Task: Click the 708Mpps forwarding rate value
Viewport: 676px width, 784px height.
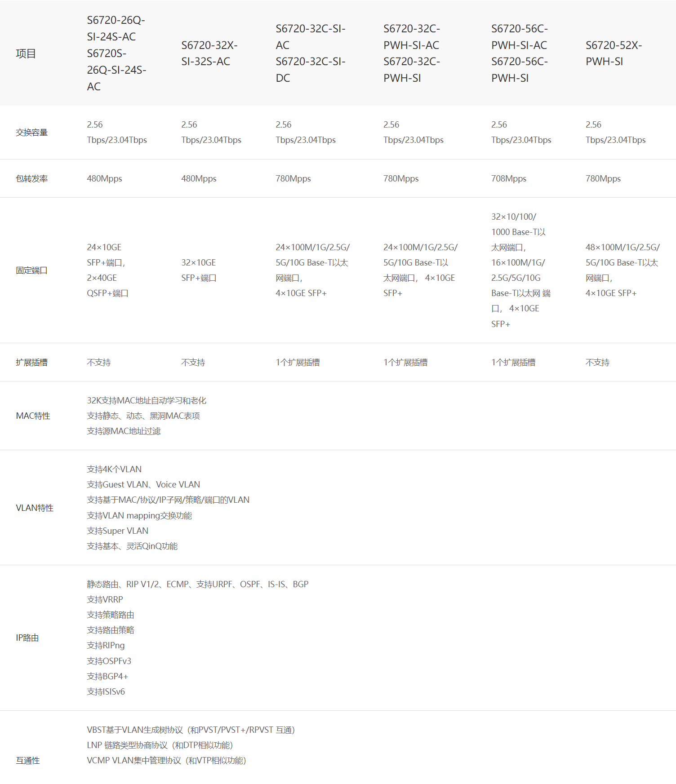Action: click(x=508, y=179)
